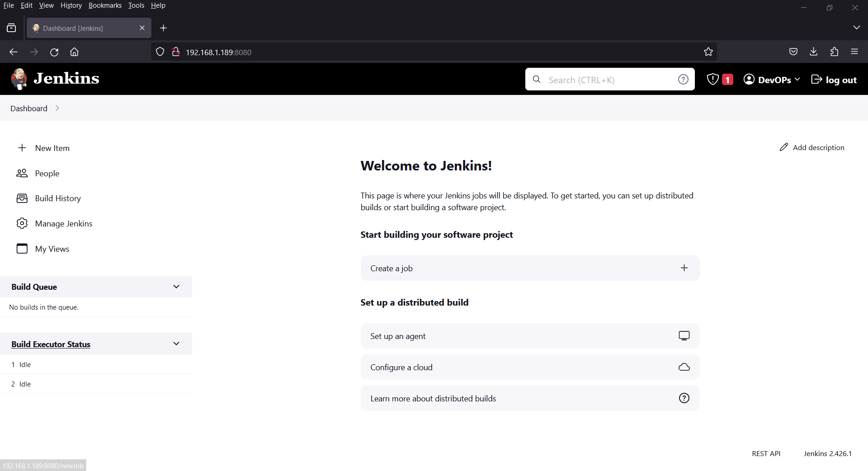868x471 pixels.
Task: Open Learn more about distributed builds
Action: [x=530, y=398]
